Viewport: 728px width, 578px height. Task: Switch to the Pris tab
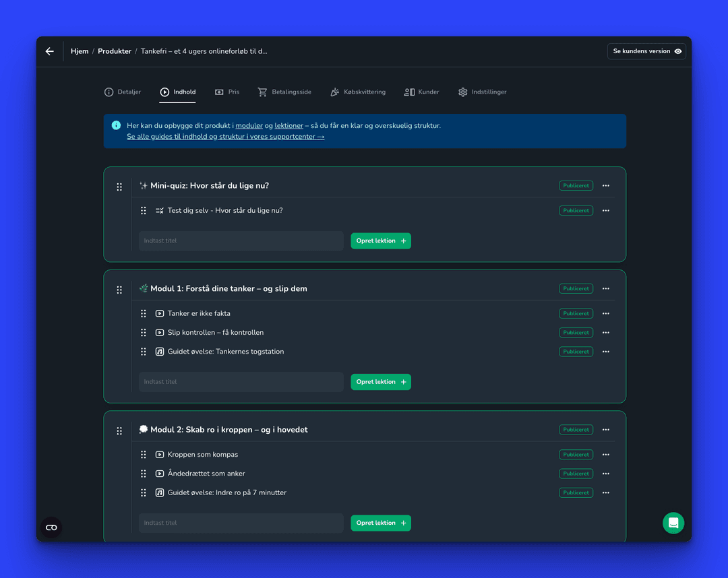coord(227,92)
